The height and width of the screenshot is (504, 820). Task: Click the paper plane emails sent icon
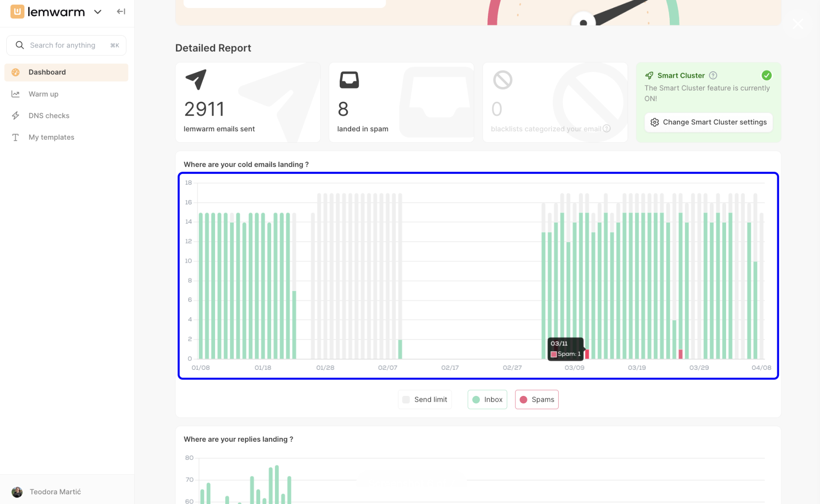[x=196, y=79]
